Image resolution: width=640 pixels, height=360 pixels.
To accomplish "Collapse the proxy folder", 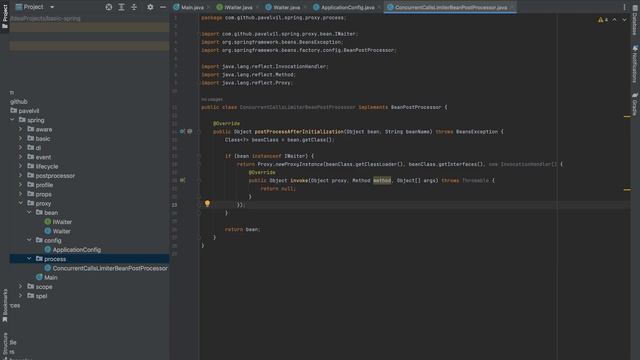I will pos(21,203).
